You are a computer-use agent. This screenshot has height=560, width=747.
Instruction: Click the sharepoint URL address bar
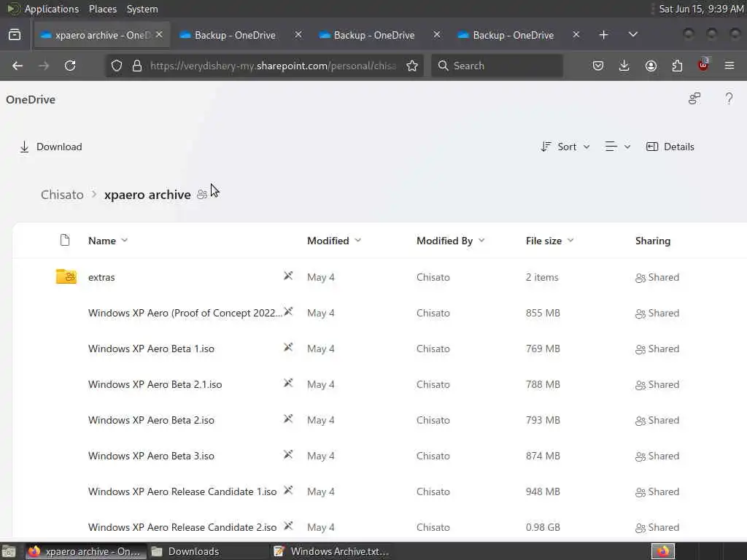click(273, 66)
